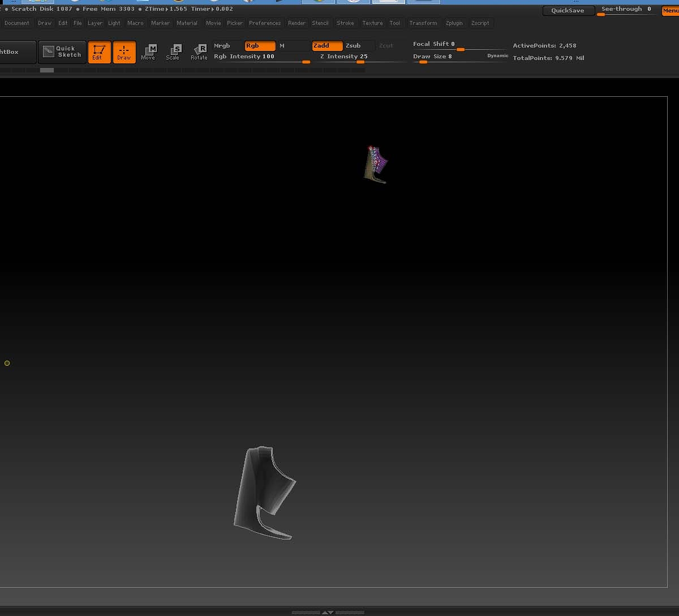This screenshot has width=679, height=616.
Task: Activate Edit mode button
Action: (99, 52)
